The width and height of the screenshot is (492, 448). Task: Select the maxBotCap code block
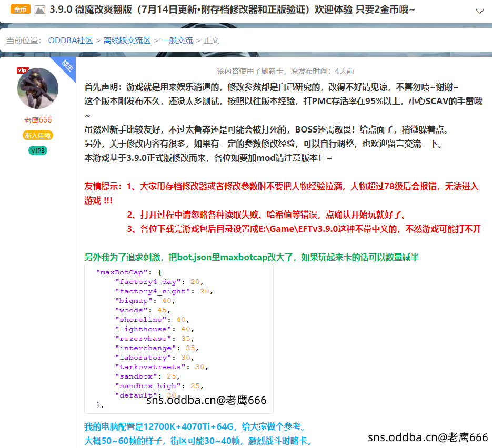pyautogui.click(x=179, y=337)
